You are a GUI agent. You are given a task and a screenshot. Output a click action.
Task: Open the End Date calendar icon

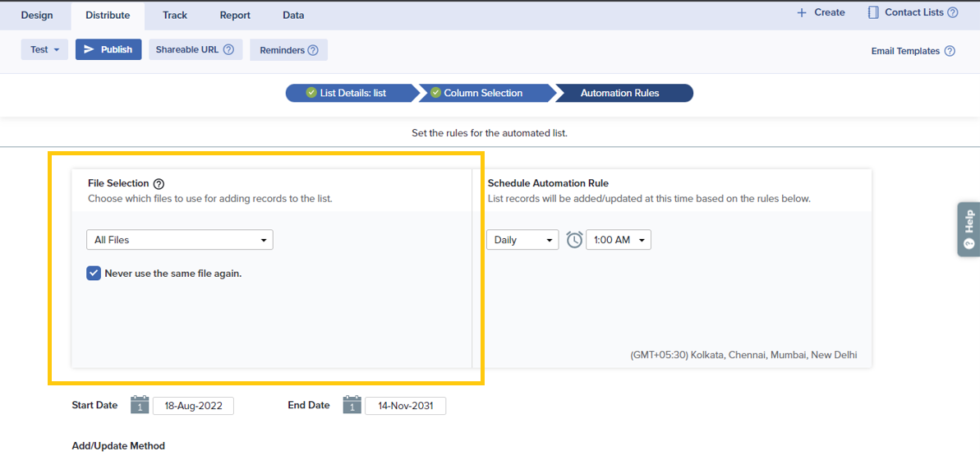(x=352, y=405)
